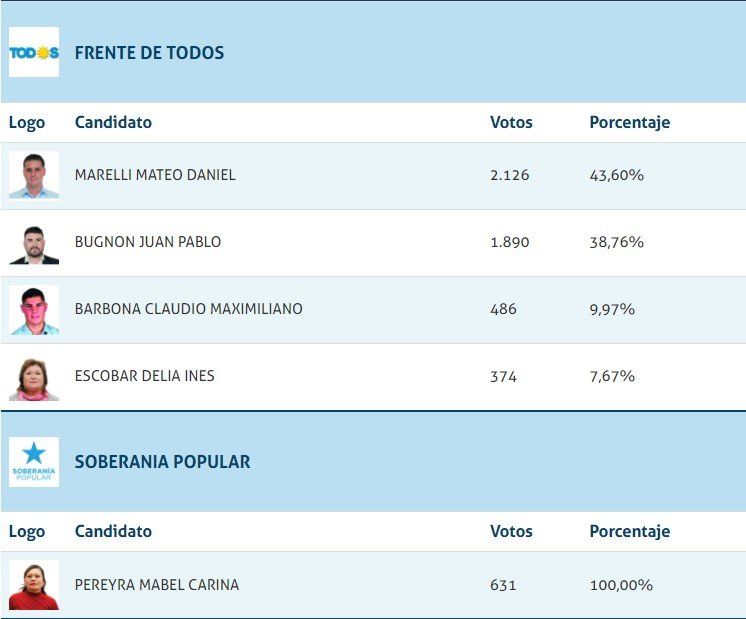Click Bugnon Juan Pablo's candidate photo
The height and width of the screenshot is (619, 746).
[34, 243]
